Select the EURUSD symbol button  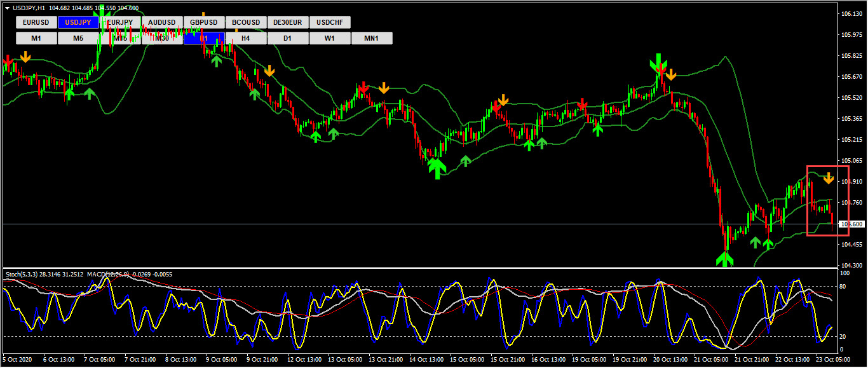pyautogui.click(x=36, y=22)
